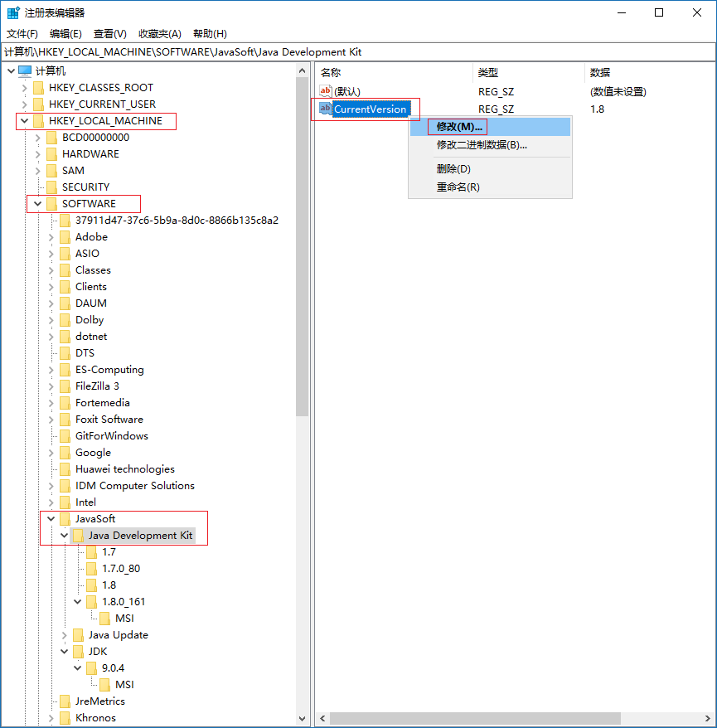Viewport: 717px width, 728px height.
Task: Click tree pane scroll down arrow
Action: (302, 719)
